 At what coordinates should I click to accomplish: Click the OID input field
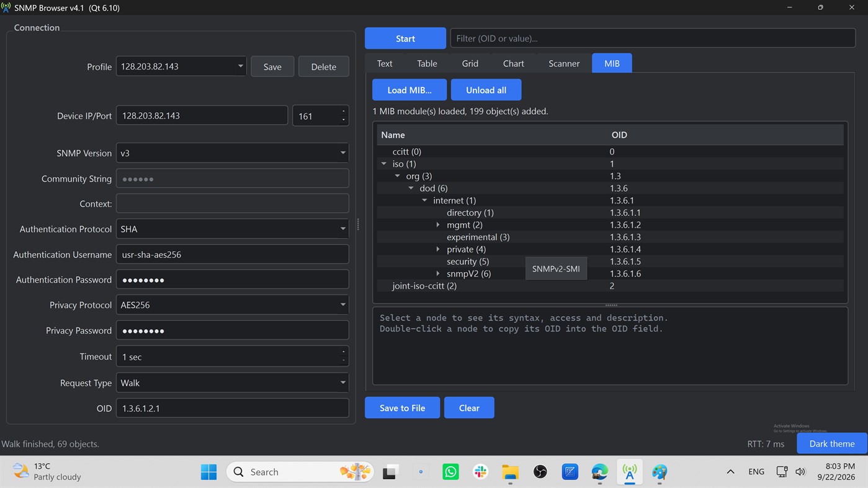(232, 408)
